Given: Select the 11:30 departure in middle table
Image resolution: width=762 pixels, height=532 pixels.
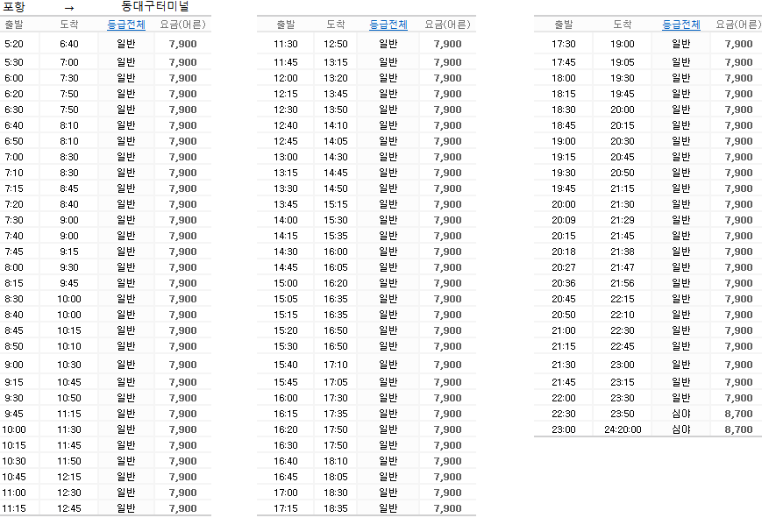Looking at the screenshot, I should click(x=285, y=44).
